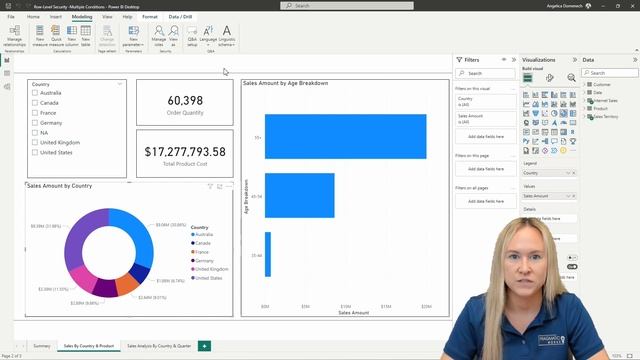This screenshot has height=360, width=640.
Task: Select the pie chart visual icon
Action: point(554,113)
